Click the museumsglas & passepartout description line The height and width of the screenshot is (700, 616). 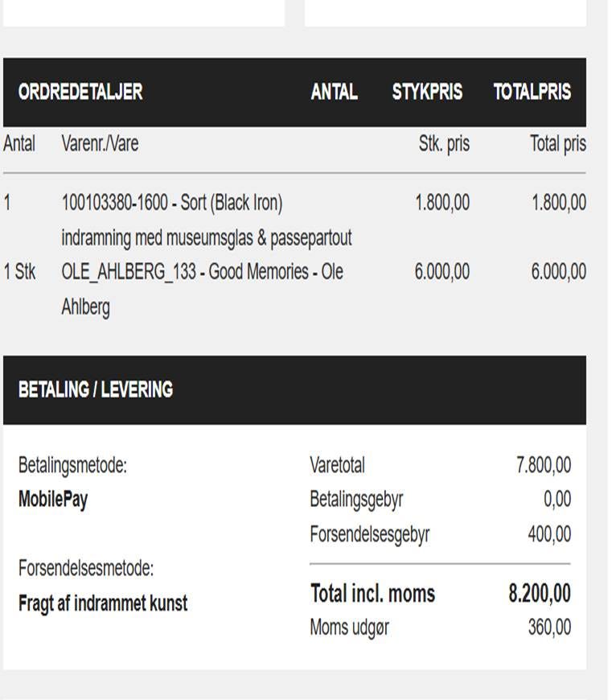[207, 237]
